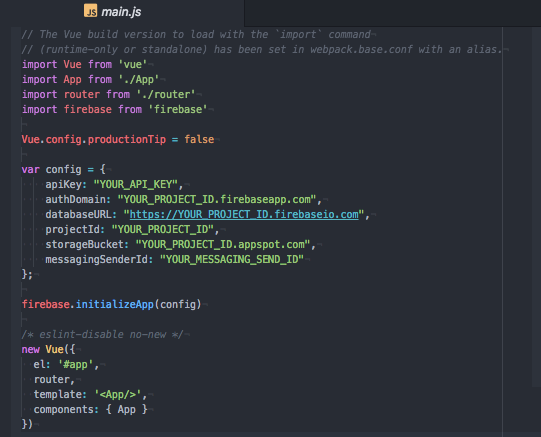The image size is (541, 437).
Task: Place cursor on the 'import Vue from' line
Action: pos(84,64)
